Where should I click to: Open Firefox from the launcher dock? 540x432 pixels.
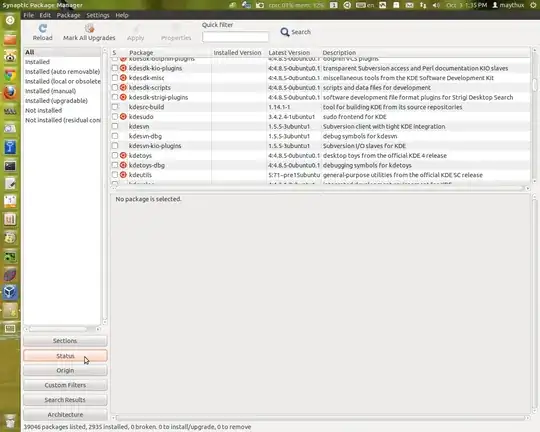tap(10, 93)
